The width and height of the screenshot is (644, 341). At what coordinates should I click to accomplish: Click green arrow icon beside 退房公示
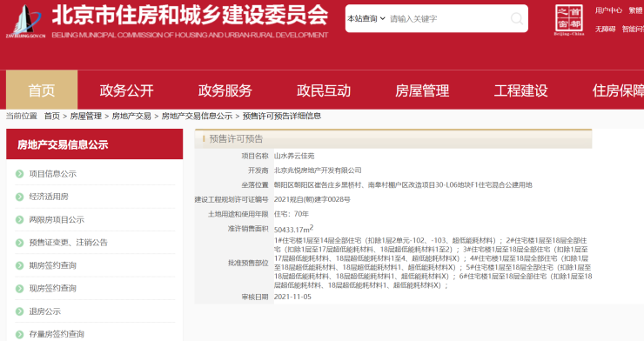point(19,311)
